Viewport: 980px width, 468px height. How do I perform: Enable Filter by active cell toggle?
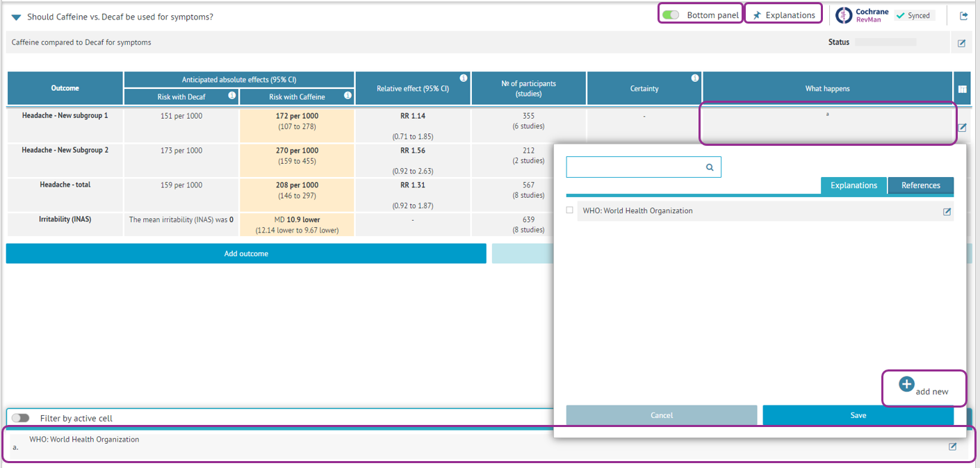[x=21, y=418]
